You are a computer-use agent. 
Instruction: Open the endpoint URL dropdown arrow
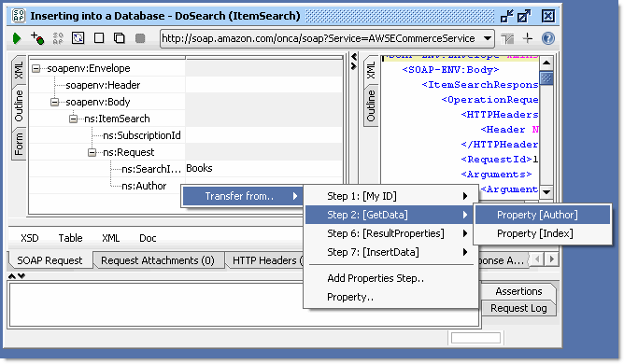(x=487, y=38)
